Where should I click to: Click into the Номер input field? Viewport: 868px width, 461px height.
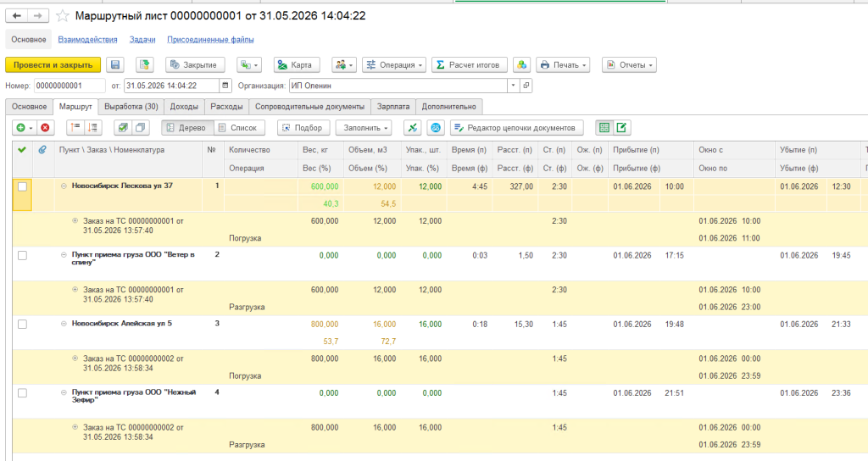(70, 86)
